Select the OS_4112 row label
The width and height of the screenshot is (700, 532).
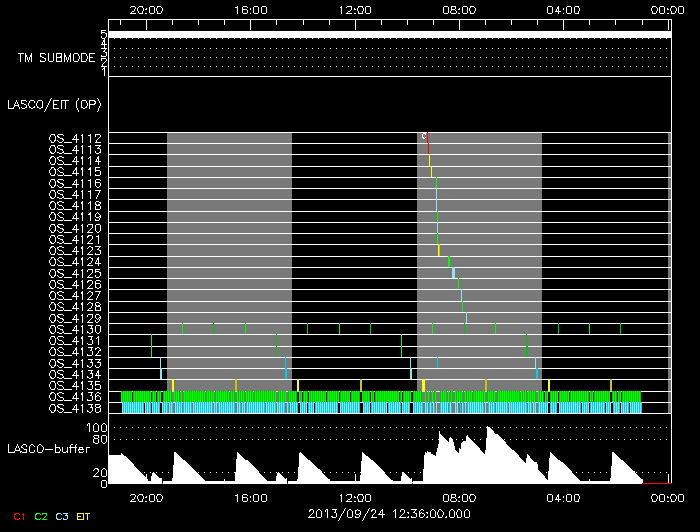pos(75,138)
